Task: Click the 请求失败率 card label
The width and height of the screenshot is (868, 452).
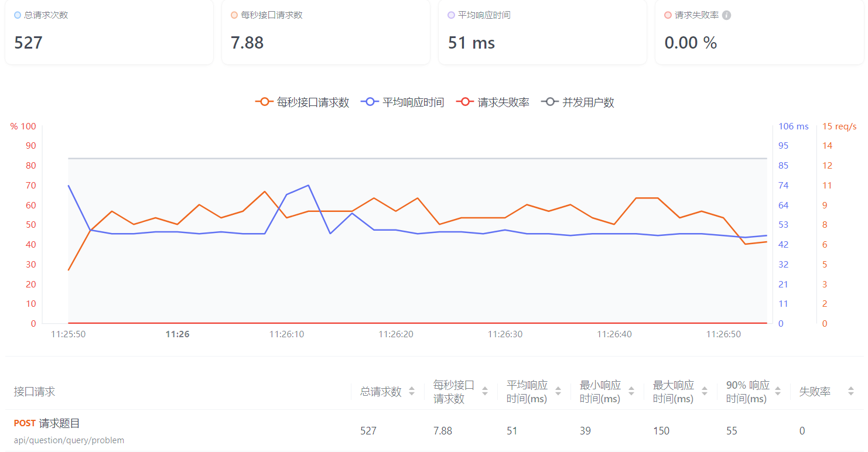Action: 696,15
